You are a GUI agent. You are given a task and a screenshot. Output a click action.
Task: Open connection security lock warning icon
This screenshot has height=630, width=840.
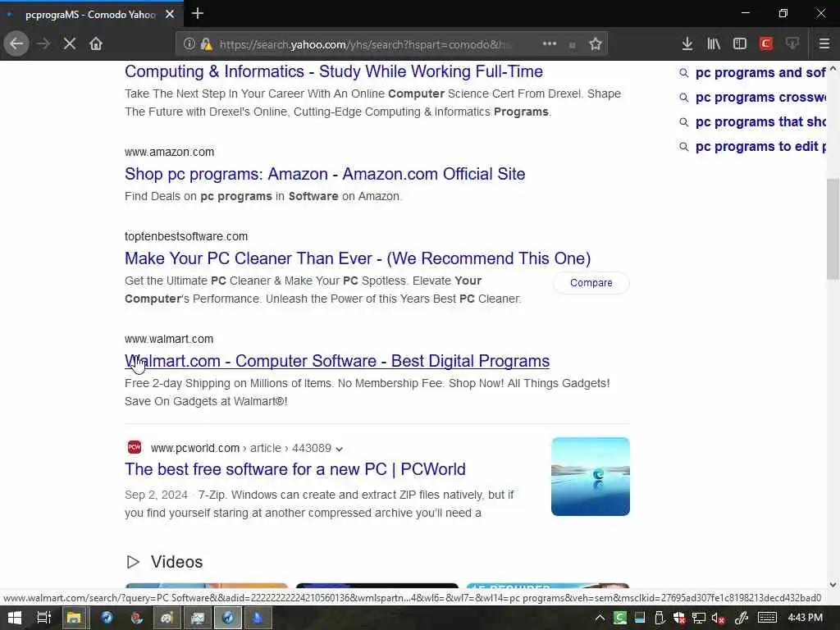click(206, 44)
